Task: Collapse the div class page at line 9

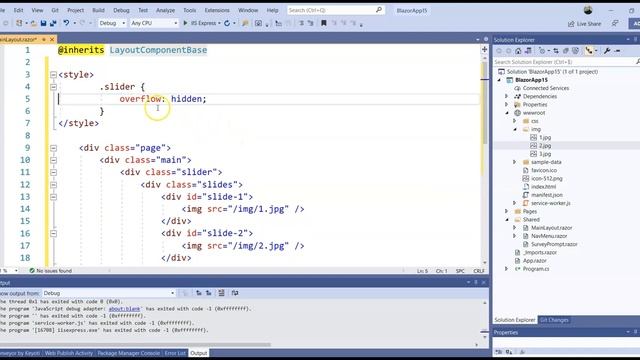Action: [53, 148]
